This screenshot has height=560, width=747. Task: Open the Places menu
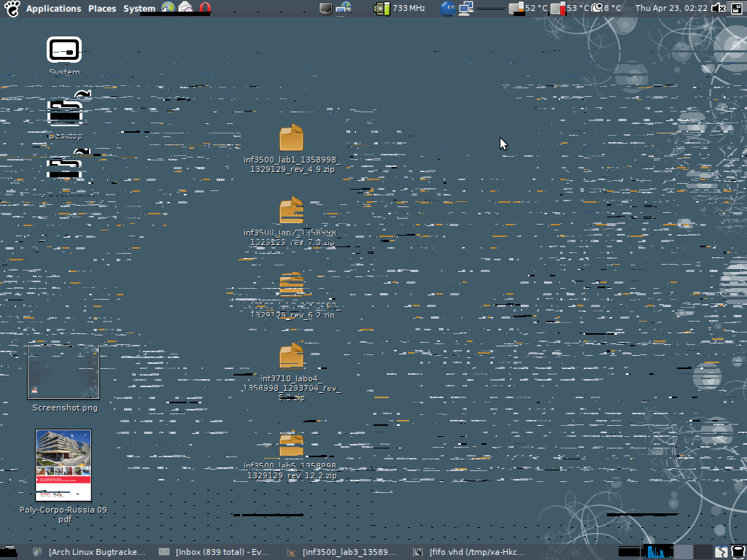click(102, 9)
